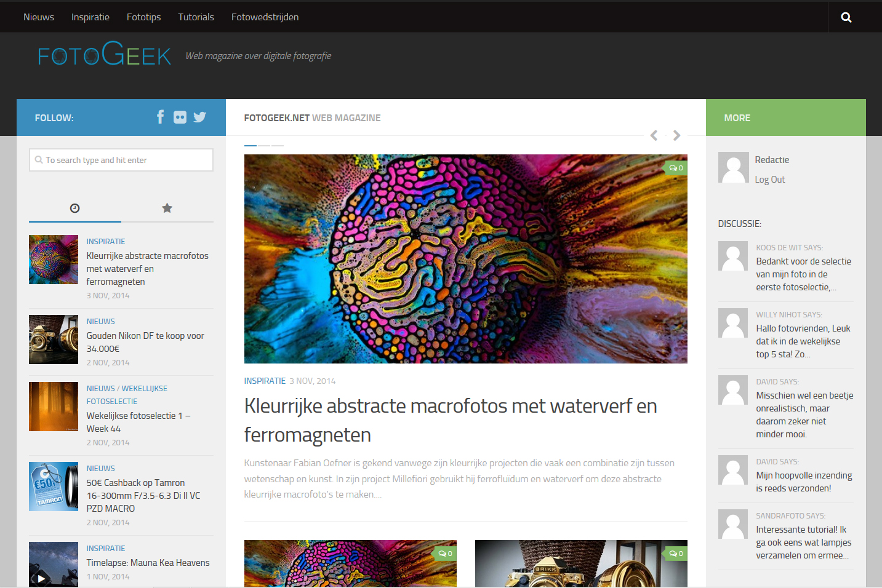Click the FotoGeek logo
882x588 pixels.
[104, 54]
